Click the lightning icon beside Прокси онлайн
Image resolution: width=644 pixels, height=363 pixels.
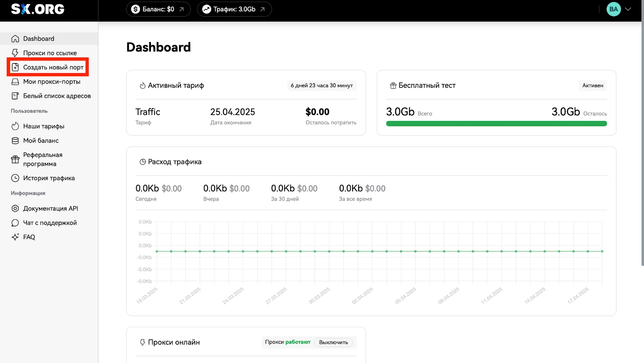tap(142, 342)
